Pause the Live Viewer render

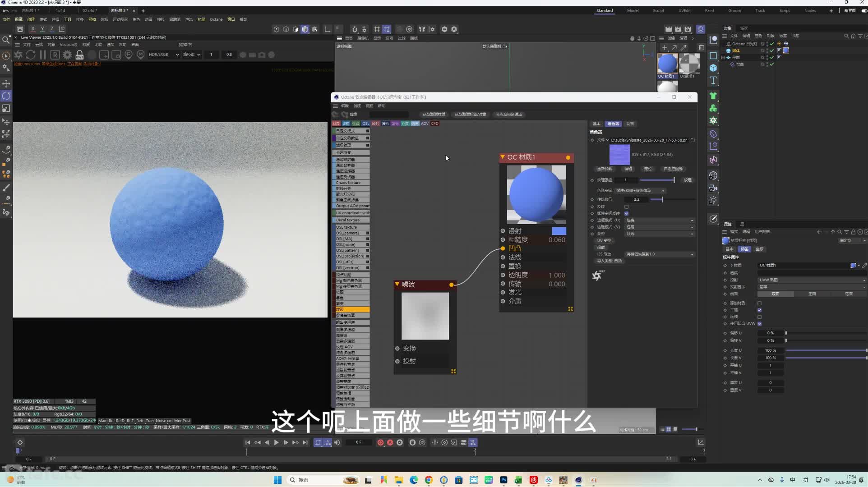click(x=43, y=55)
